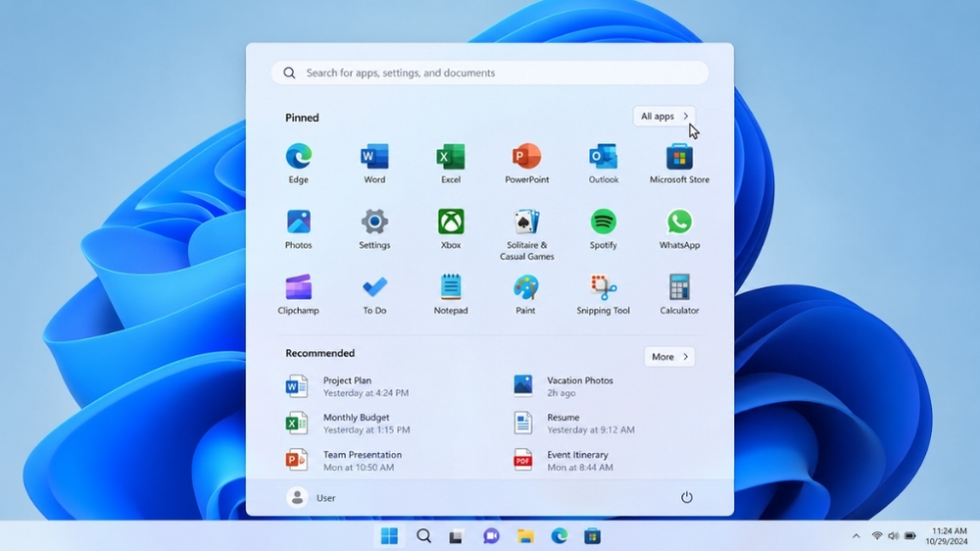Open the User account profile
The height and width of the screenshot is (551, 980).
coord(312,498)
